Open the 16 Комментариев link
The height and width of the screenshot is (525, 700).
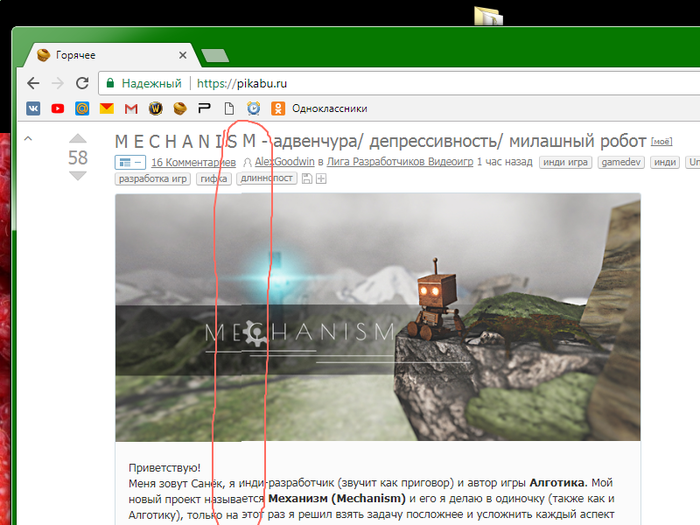tap(193, 162)
